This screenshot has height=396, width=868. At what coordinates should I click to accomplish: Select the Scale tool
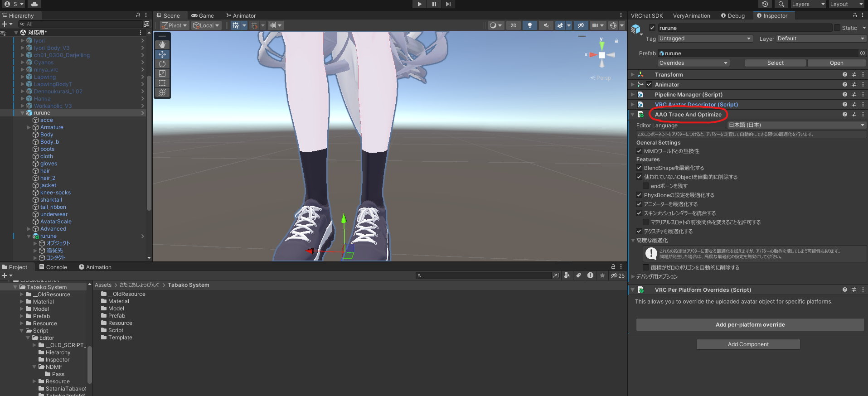coord(162,73)
